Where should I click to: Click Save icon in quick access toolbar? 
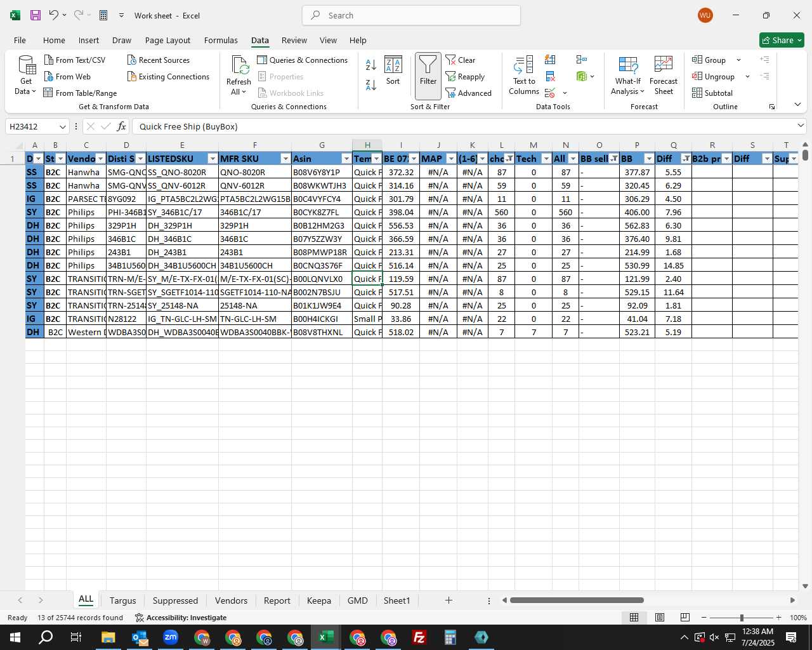click(36, 15)
